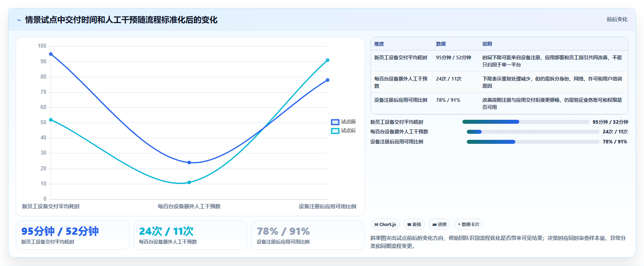Click the 数据 column header
Image resolution: width=644 pixels, height=266 pixels.
click(441, 44)
